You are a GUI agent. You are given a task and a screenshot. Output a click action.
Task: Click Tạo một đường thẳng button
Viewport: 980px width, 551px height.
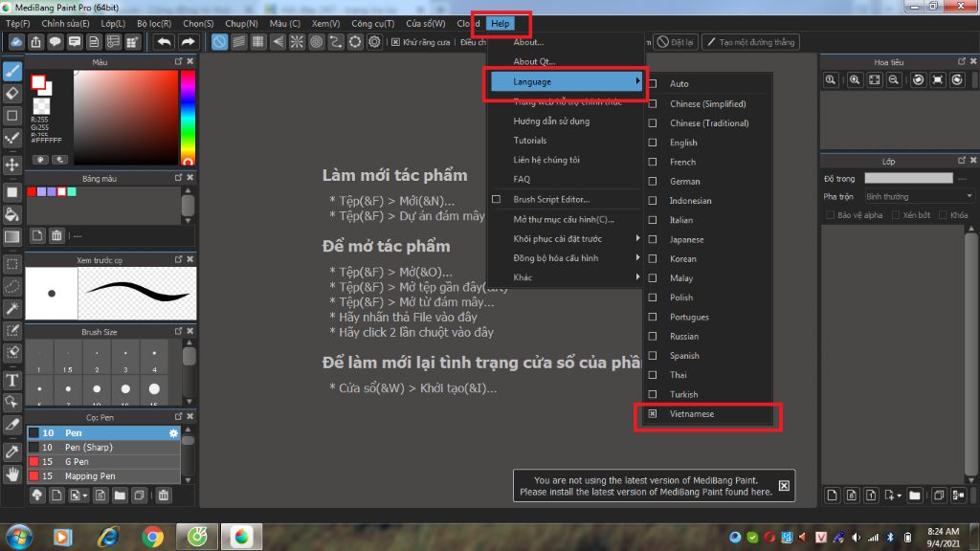[750, 42]
